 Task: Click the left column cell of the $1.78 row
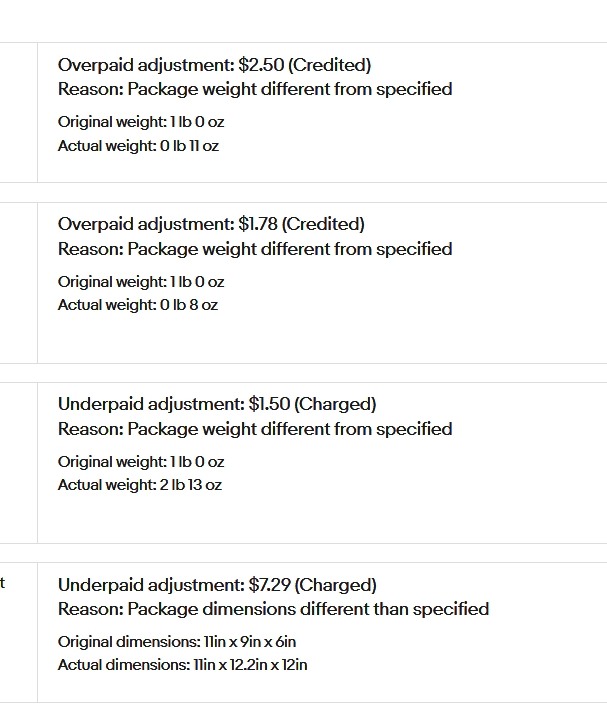pyautogui.click(x=18, y=283)
